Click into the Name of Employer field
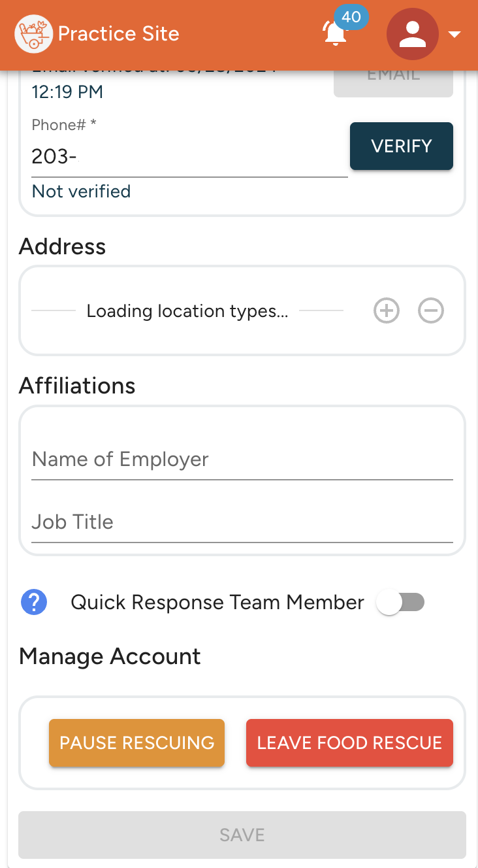 [x=242, y=460]
